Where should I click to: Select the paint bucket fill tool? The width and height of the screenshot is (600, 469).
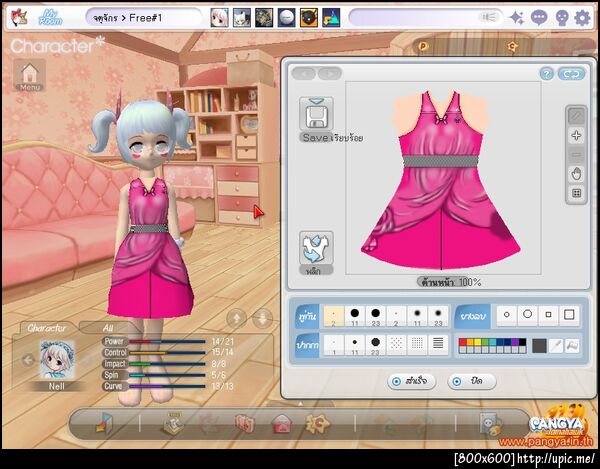point(572,346)
